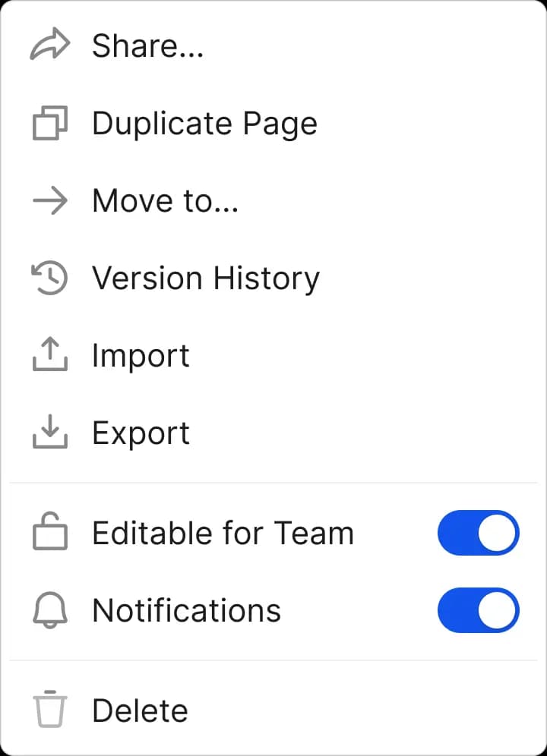547x756 pixels.
Task: Select the Import text label
Action: tap(141, 356)
